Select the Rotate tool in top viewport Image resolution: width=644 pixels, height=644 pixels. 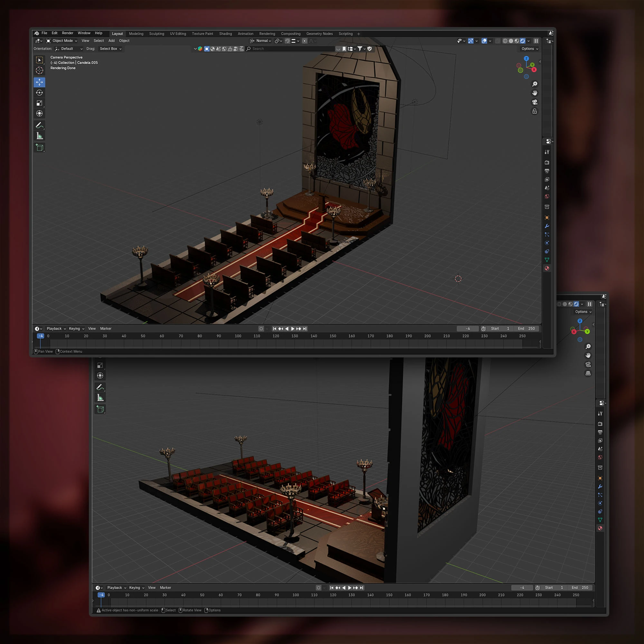click(x=39, y=93)
